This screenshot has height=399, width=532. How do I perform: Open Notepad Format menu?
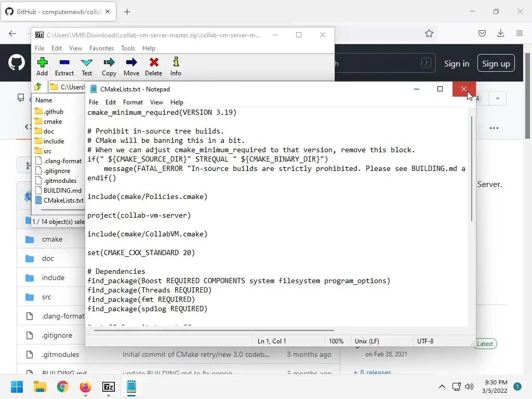click(132, 102)
